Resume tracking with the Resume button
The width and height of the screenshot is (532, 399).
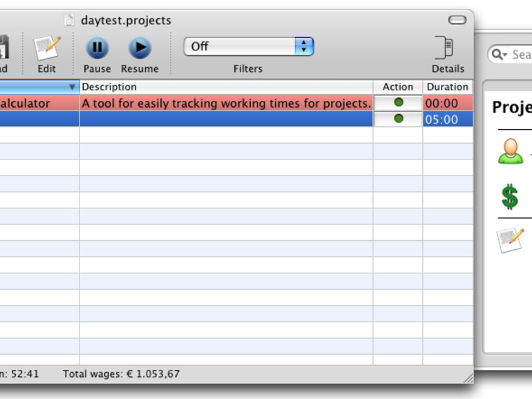pos(140,48)
